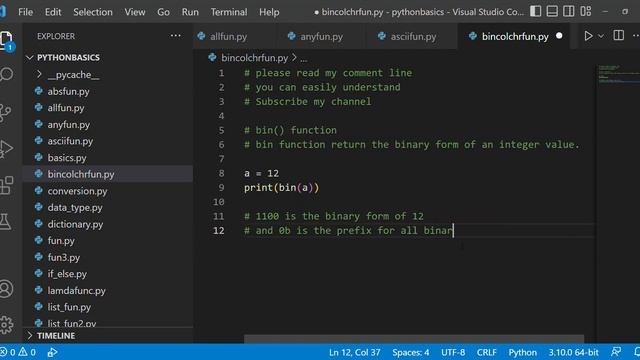Open the Source Control view
This screenshot has width=640, height=360.
pyautogui.click(x=5, y=113)
